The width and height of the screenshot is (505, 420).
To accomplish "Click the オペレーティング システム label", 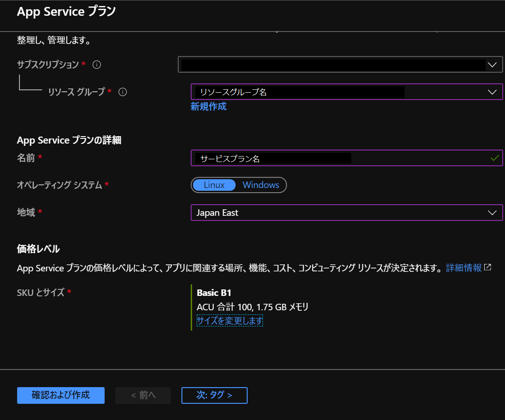I will [x=59, y=185].
